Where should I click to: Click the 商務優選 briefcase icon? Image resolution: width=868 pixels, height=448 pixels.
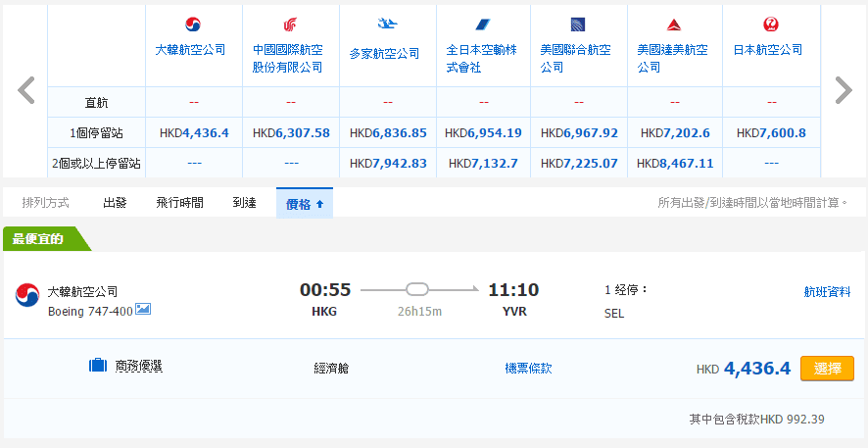(97, 367)
